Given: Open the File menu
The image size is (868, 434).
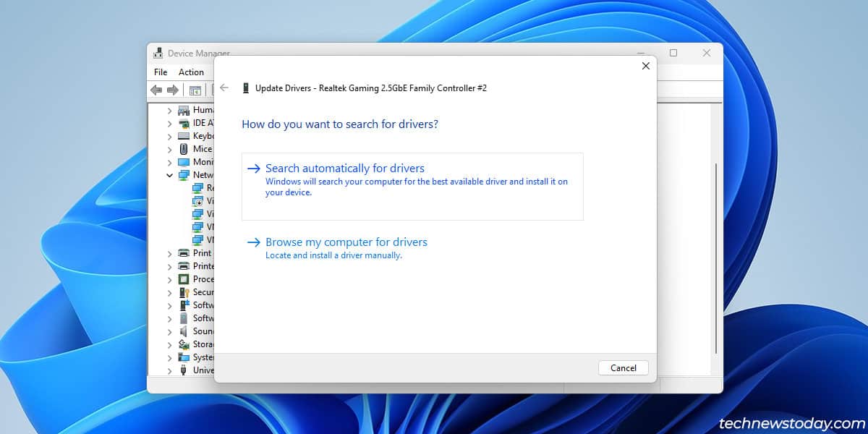Looking at the screenshot, I should tap(161, 72).
